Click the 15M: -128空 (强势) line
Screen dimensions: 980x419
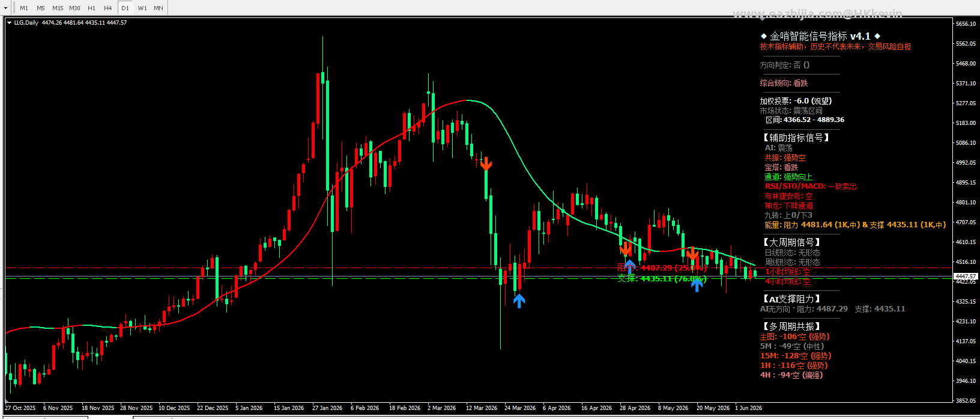[796, 356]
